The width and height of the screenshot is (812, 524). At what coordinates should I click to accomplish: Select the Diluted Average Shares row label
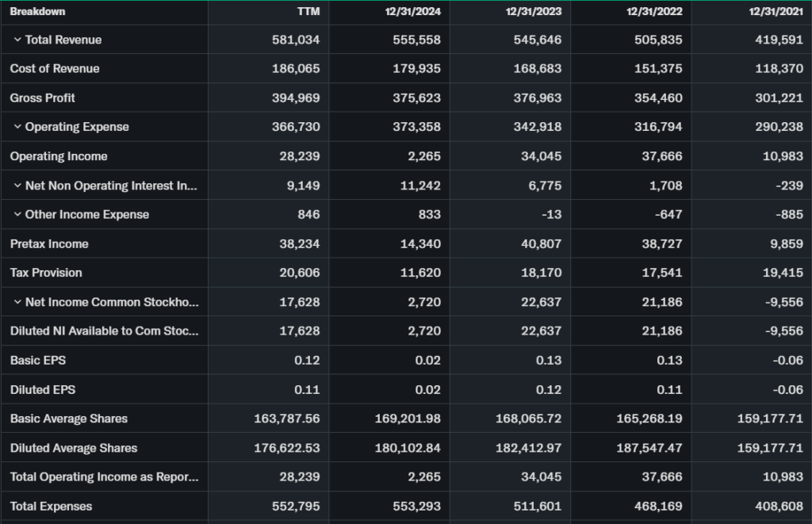[74, 448]
